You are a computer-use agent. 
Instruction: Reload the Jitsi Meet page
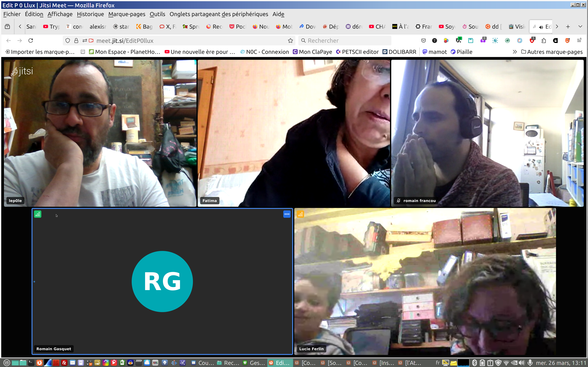point(31,41)
